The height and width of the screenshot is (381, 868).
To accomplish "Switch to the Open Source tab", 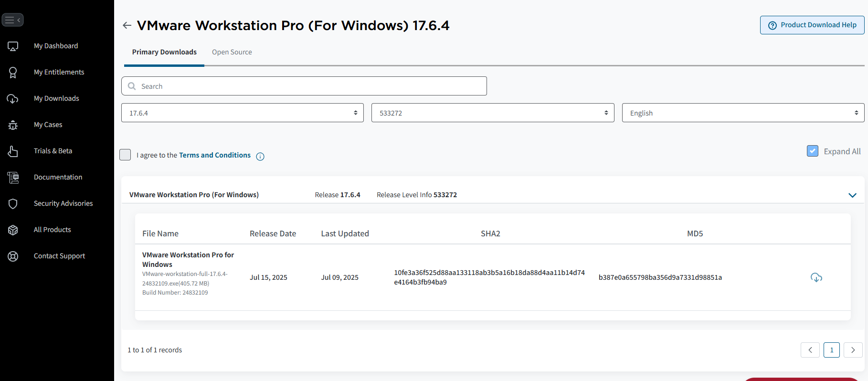I will point(232,52).
